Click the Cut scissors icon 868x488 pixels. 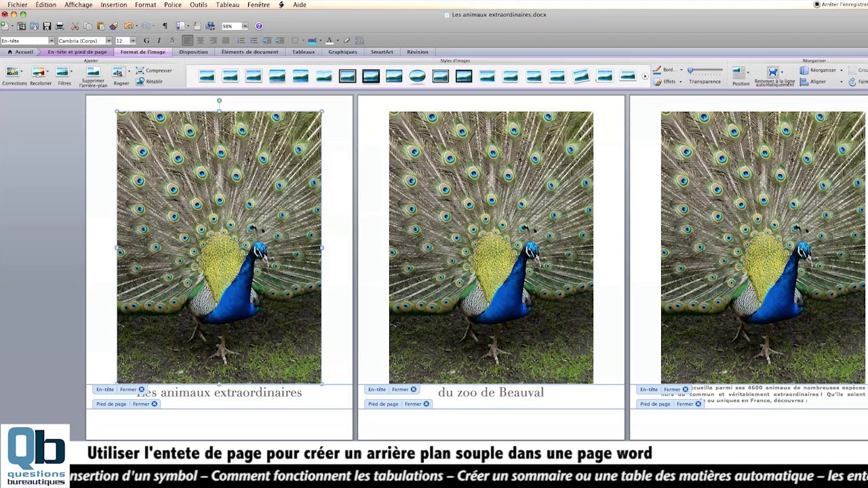coord(75,26)
